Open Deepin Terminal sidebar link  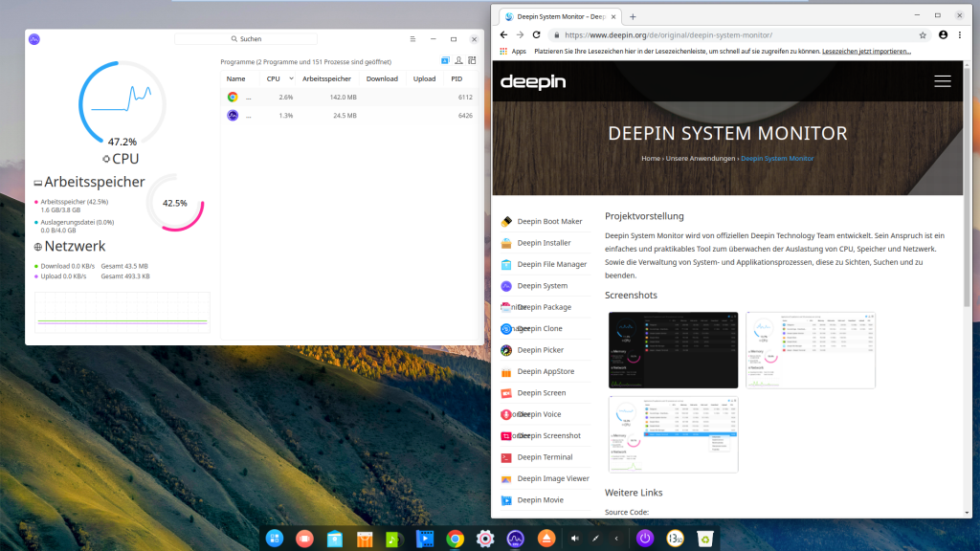(x=544, y=457)
